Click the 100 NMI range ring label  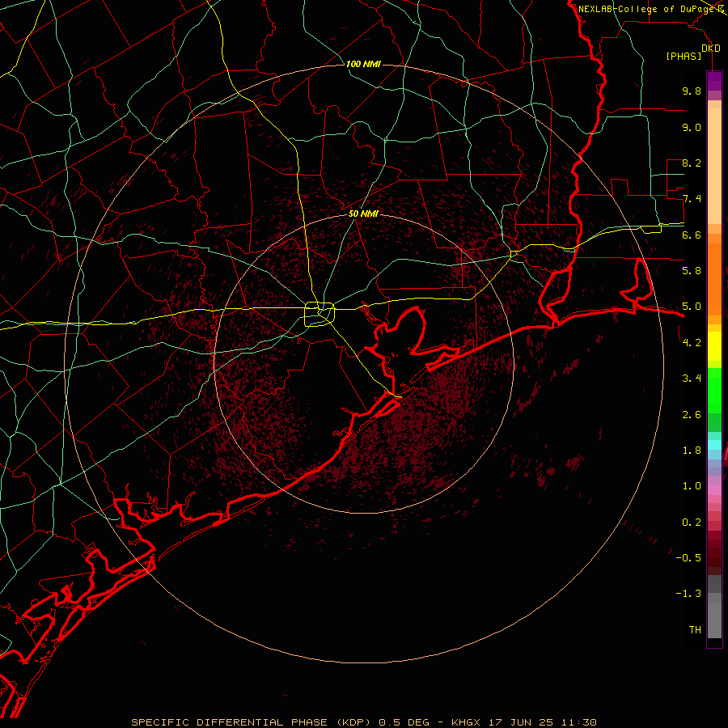tap(363, 64)
